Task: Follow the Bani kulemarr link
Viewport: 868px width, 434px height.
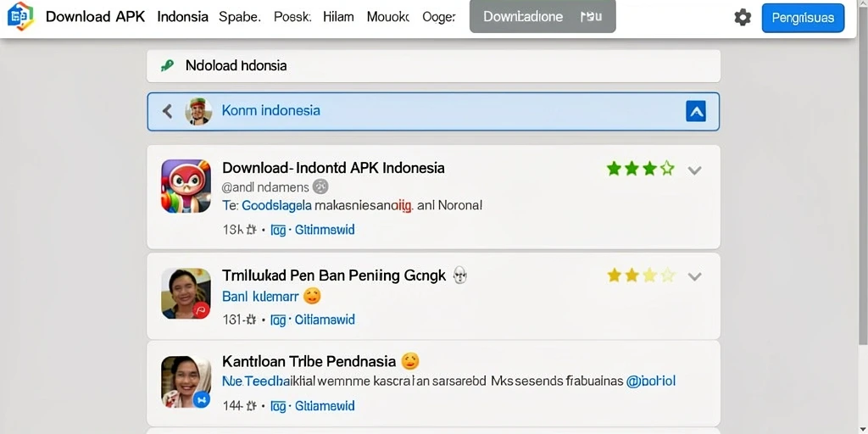Action: 260,297
